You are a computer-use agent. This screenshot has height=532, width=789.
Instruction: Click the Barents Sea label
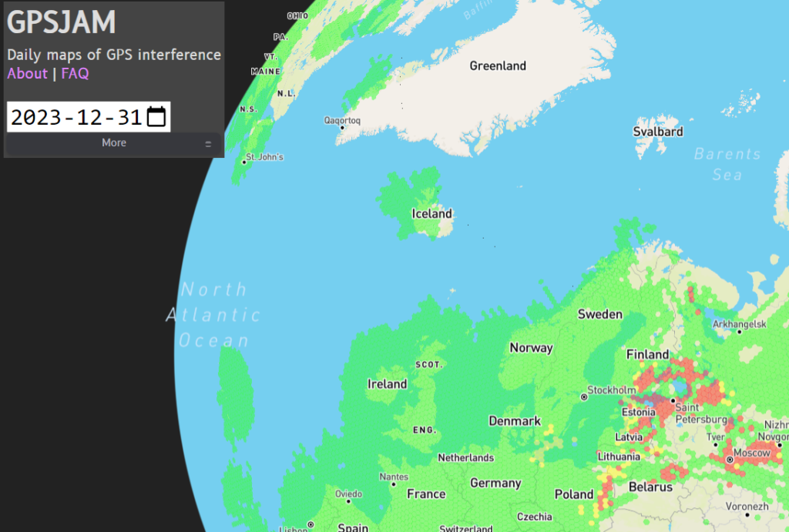727,165
